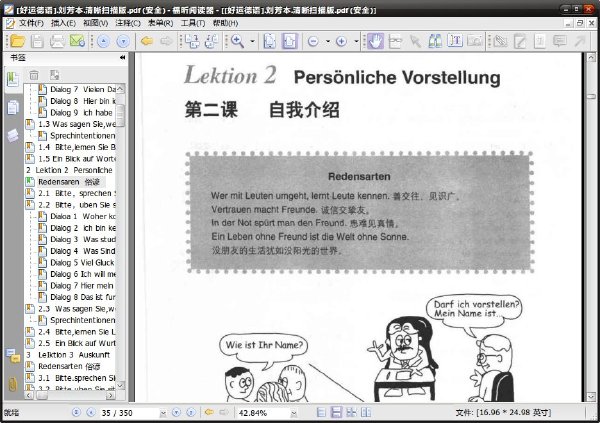Viewport: 600px width, 423px height.
Task: Click the binoculars Search icon
Action: coord(435,41)
